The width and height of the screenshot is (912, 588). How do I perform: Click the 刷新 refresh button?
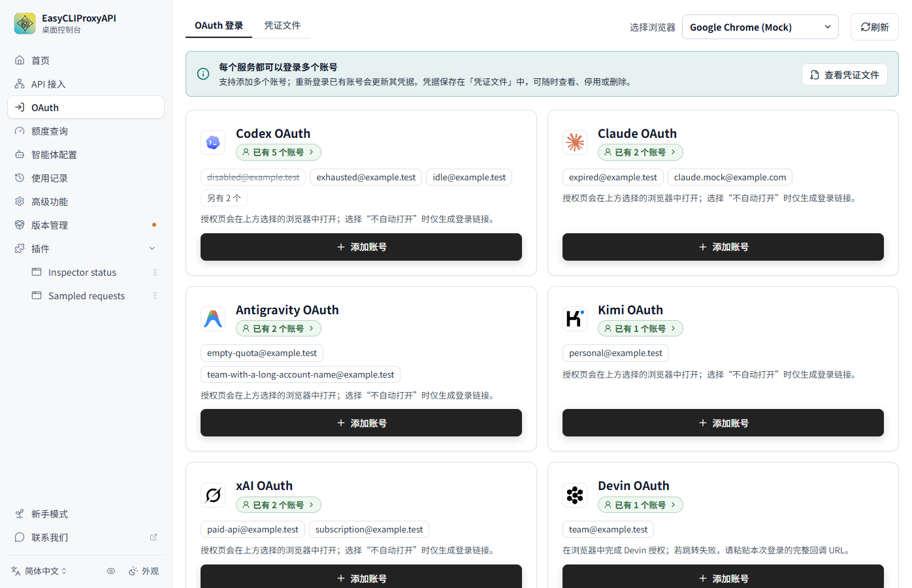[x=875, y=27]
